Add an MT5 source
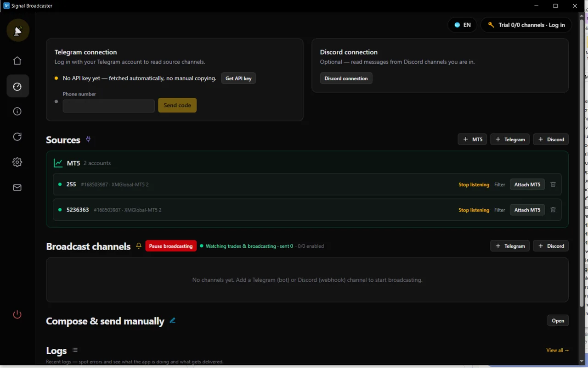 pyautogui.click(x=472, y=139)
